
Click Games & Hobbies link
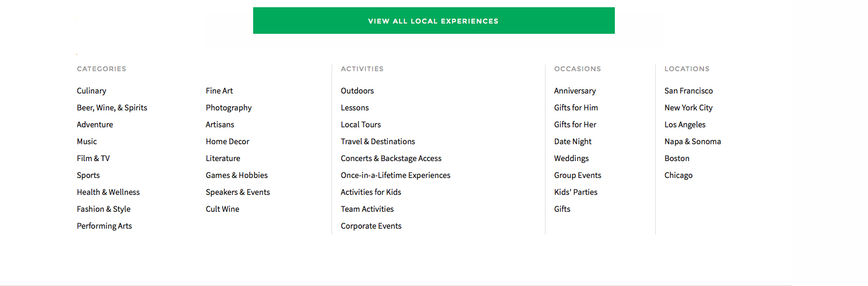pyautogui.click(x=237, y=176)
